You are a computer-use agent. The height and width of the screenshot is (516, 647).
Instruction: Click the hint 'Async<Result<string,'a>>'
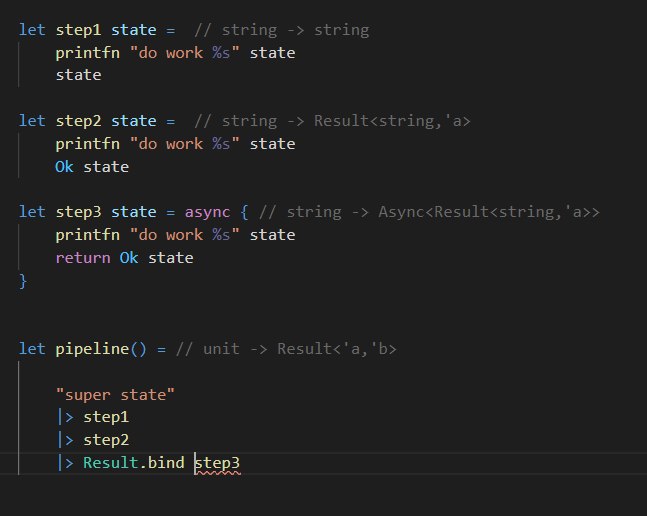click(489, 212)
